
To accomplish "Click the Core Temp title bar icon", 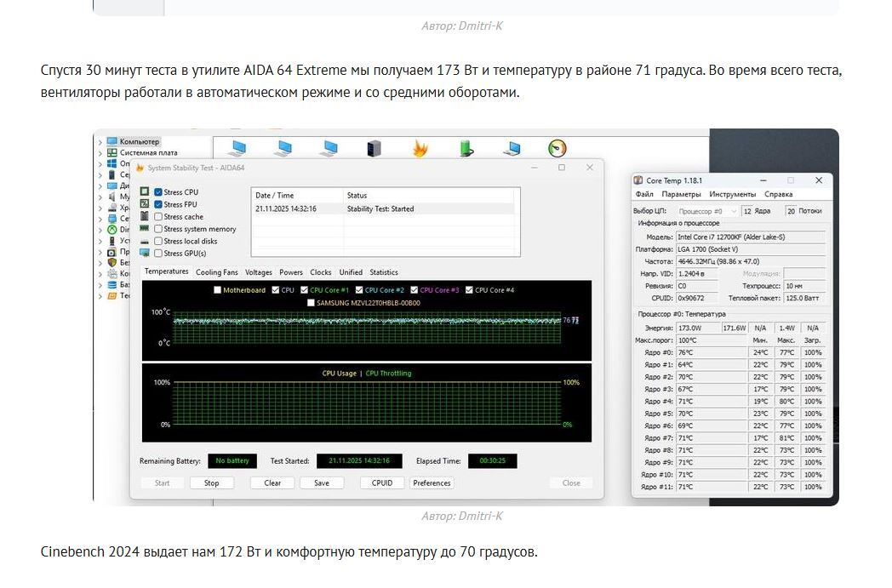I will [x=638, y=180].
